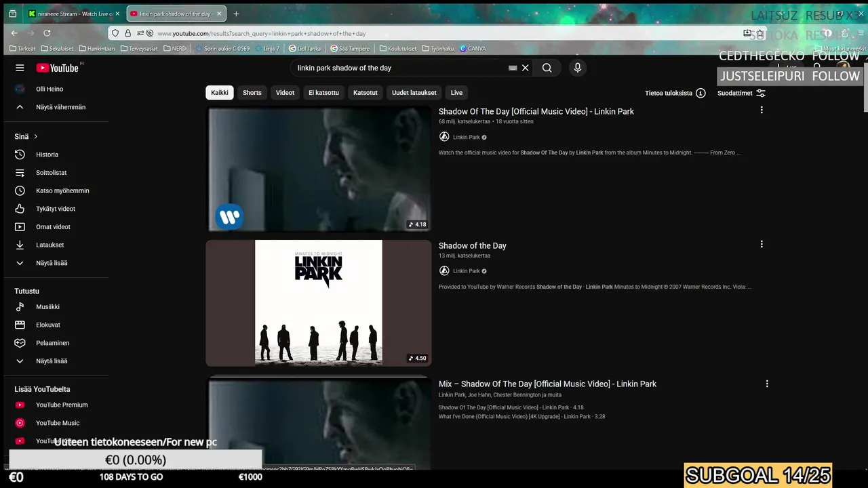The height and width of the screenshot is (488, 868).
Task: Bookmark this page with the star icon
Action: point(760,33)
